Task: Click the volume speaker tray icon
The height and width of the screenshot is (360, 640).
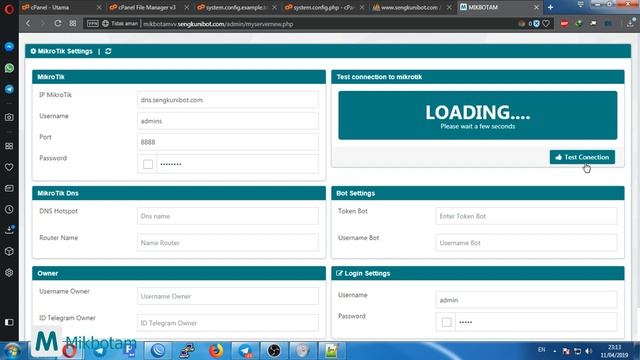Action: click(588, 351)
